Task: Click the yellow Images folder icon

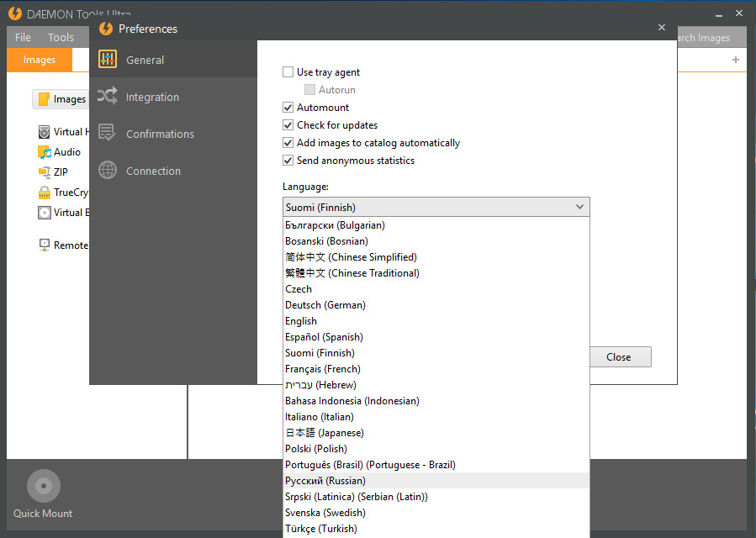Action: [x=44, y=99]
